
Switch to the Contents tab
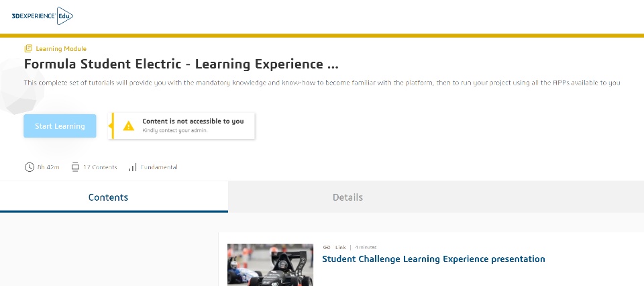108,197
